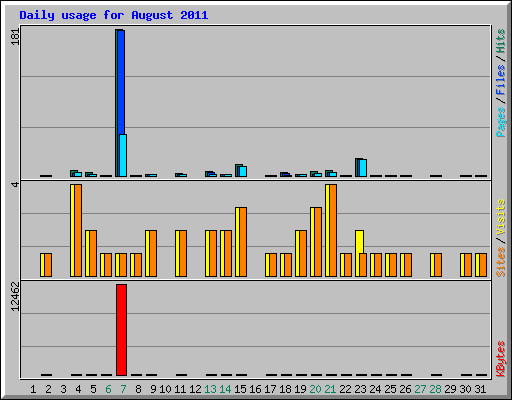Click the cyan 'Pages' legend label
512x400 pixels.
click(x=500, y=122)
